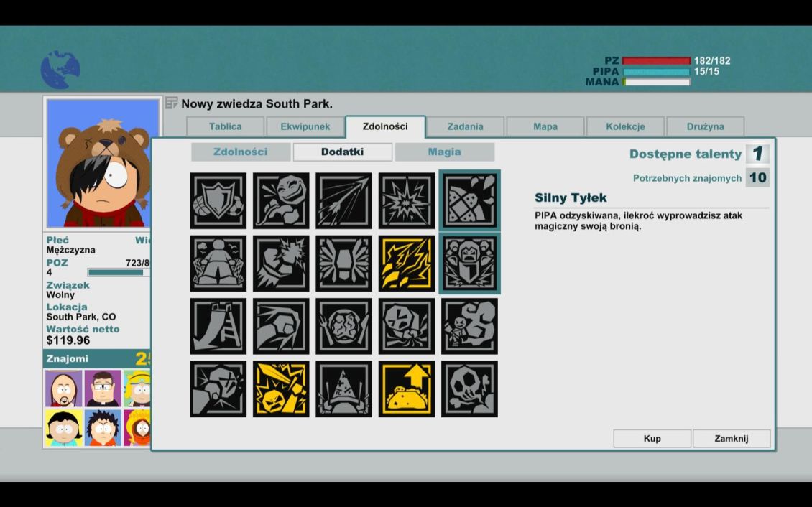812x507 pixels.
Task: Open the bearded long-haired friend's portrait
Action: tap(64, 389)
